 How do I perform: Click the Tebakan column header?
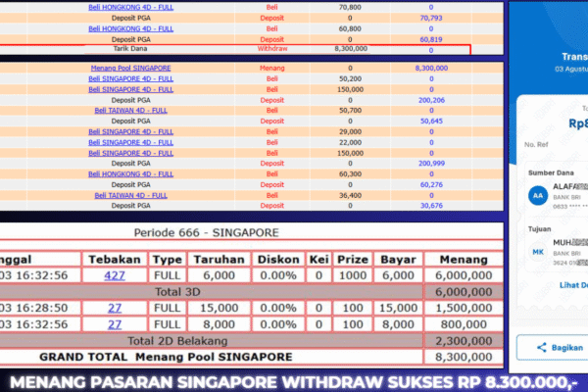tap(115, 260)
